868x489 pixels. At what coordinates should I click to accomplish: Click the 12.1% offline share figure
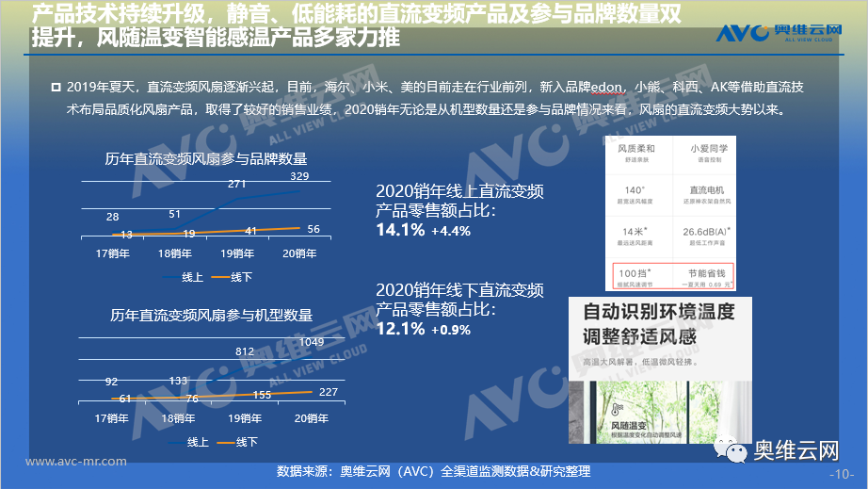pos(400,329)
